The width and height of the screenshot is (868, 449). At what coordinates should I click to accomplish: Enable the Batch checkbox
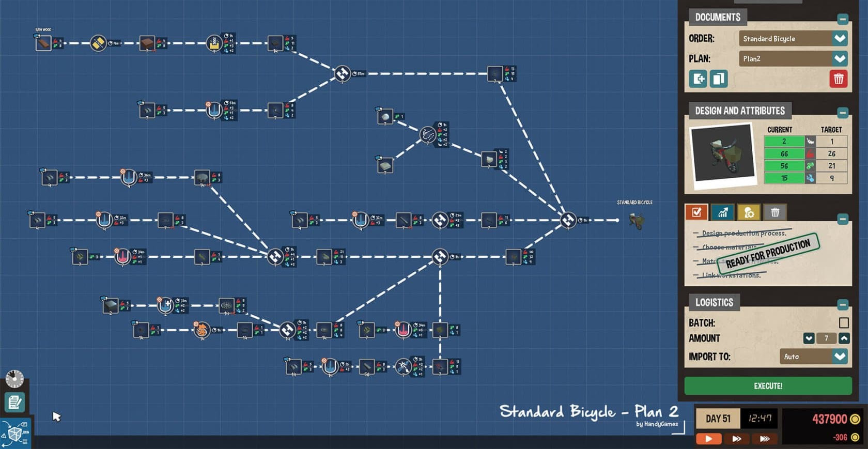coord(844,323)
